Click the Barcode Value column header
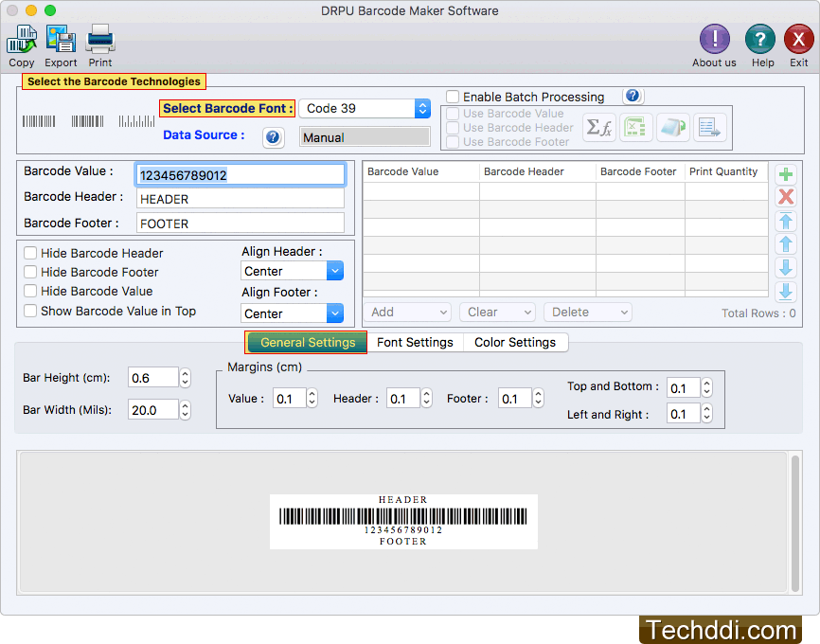 pos(421,171)
